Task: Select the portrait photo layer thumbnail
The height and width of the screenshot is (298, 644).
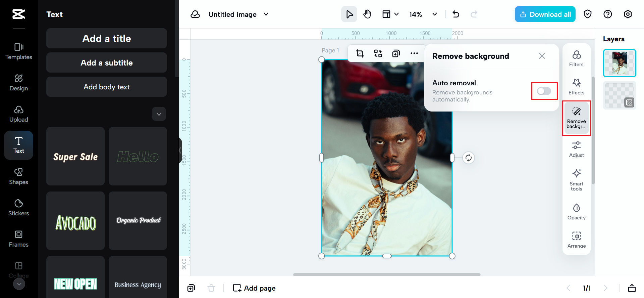Action: coord(620,63)
